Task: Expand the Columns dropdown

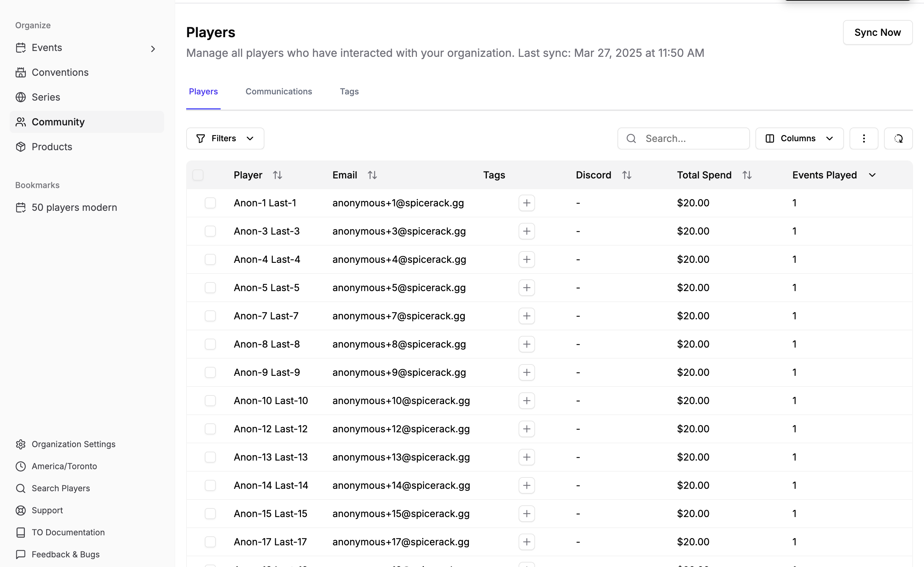Action: [x=799, y=138]
